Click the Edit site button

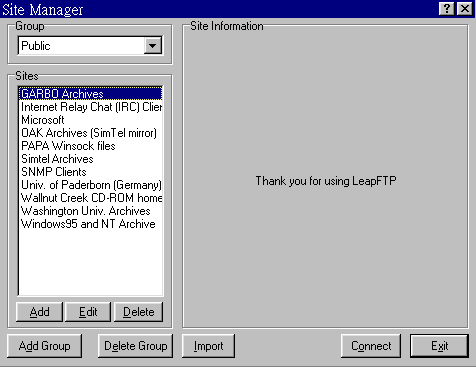pyautogui.click(x=88, y=312)
